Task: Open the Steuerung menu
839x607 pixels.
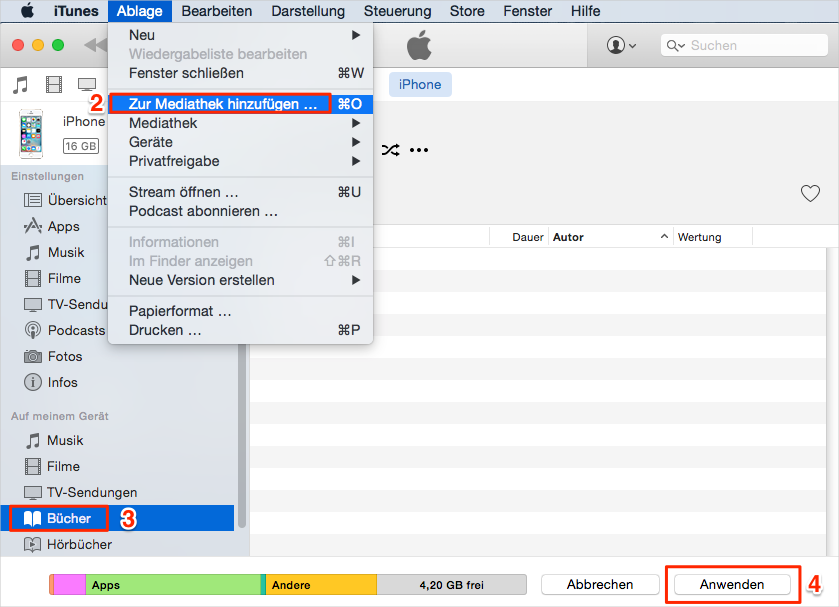Action: [398, 11]
